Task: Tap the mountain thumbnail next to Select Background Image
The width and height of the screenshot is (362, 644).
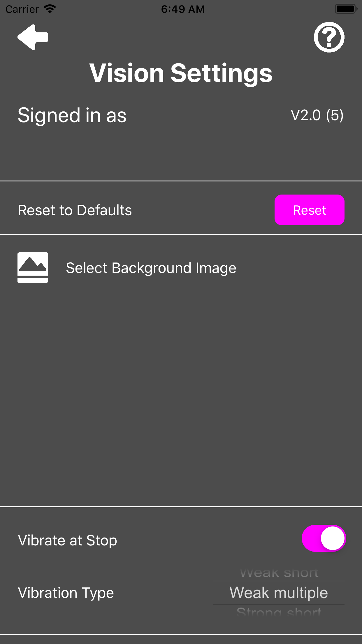Action: coord(33,267)
